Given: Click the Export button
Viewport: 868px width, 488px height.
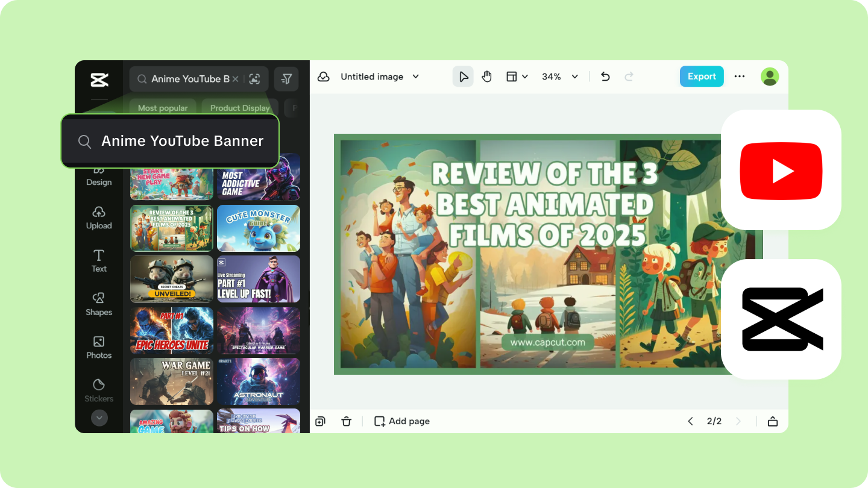Looking at the screenshot, I should pos(702,77).
